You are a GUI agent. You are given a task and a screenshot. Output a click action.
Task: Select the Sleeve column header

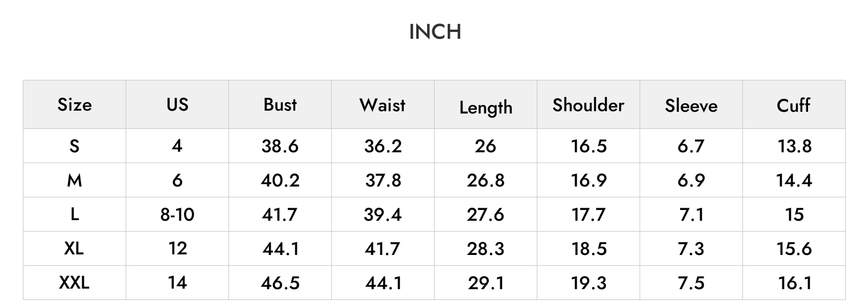(691, 106)
